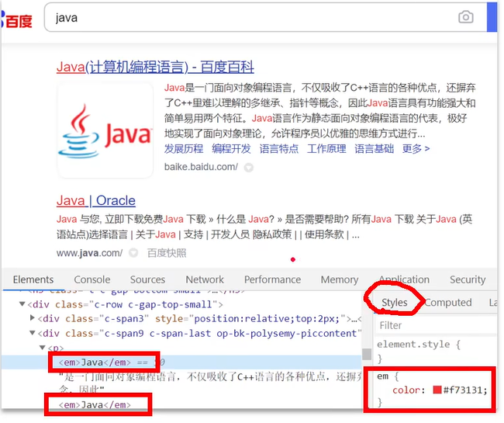Click the icon beside www.java.com/
Image resolution: width=504 pixels, height=423 pixels.
tap(133, 253)
